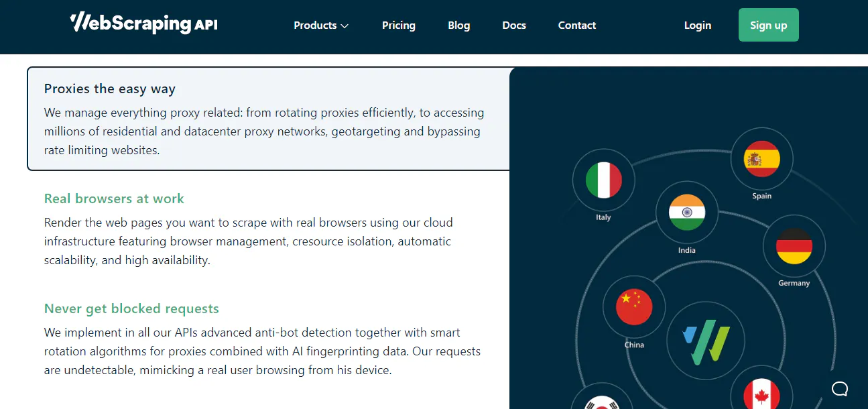Click the Login link
868x409 pixels.
pos(697,25)
